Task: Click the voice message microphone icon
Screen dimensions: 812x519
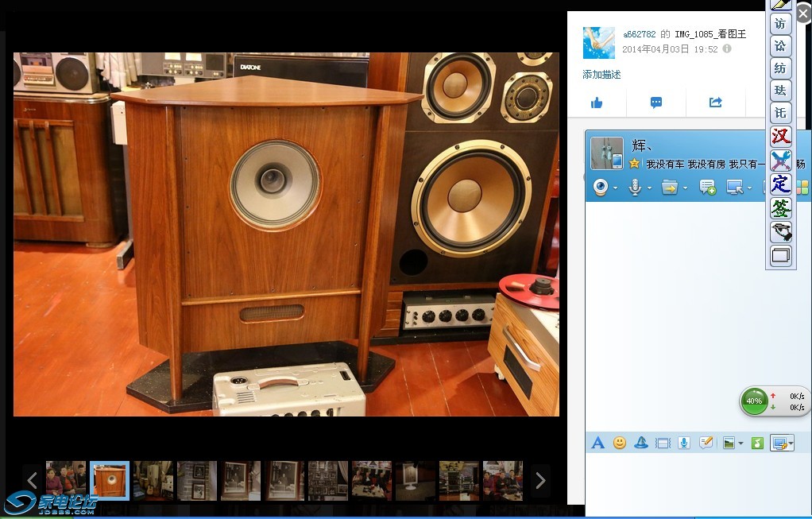Action: [x=683, y=443]
